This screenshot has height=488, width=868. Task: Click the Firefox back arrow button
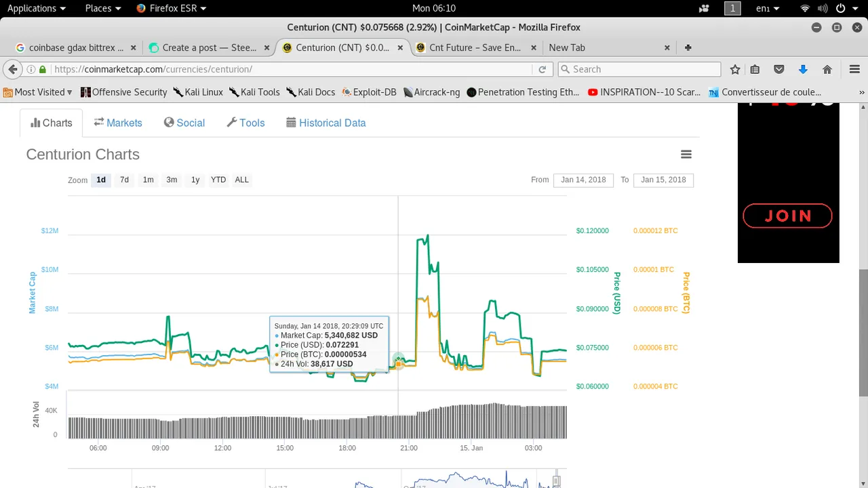(12, 69)
